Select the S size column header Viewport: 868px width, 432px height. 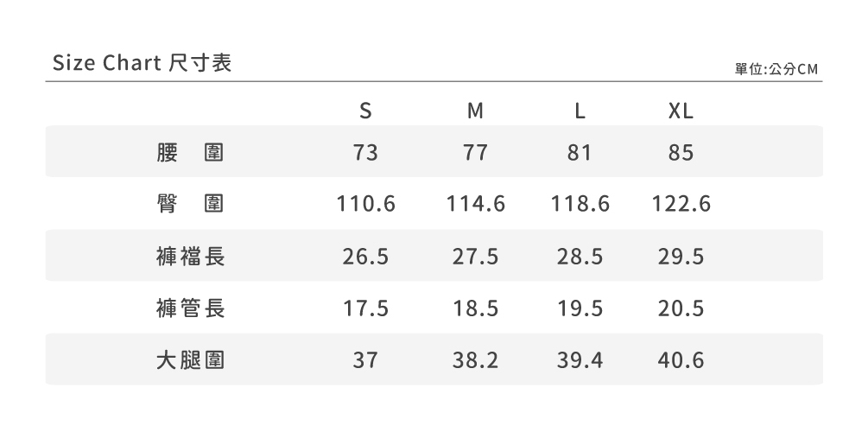365,111
